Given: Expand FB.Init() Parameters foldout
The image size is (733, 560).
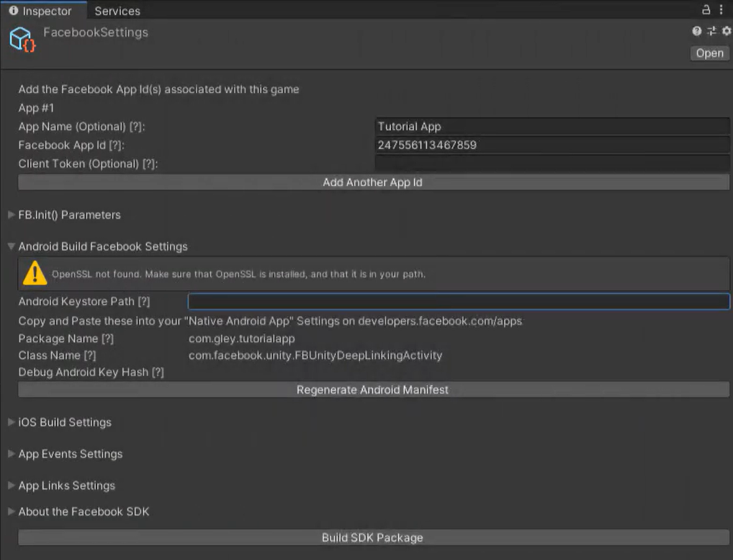Looking at the screenshot, I should coord(11,215).
